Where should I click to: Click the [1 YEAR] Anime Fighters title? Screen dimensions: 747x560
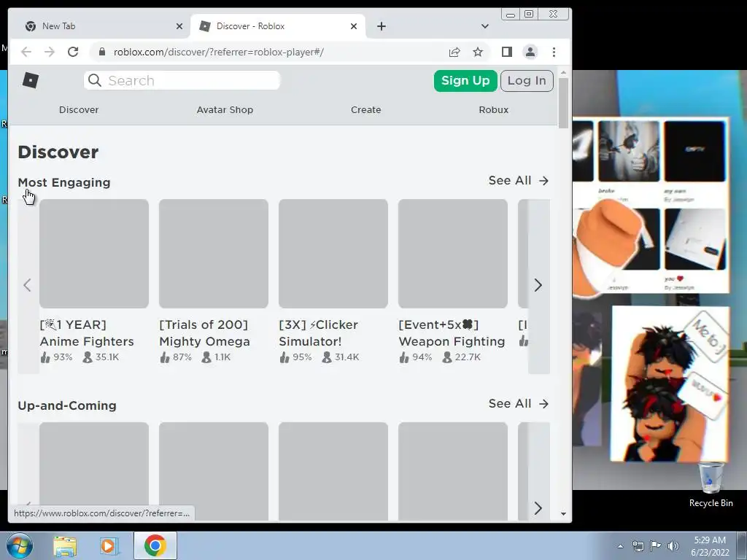tap(87, 332)
